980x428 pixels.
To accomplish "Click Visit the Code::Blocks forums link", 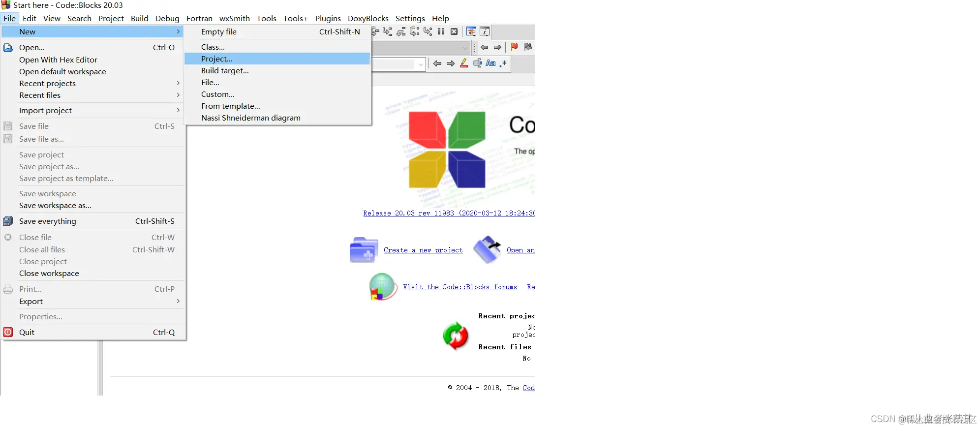I will tap(460, 287).
